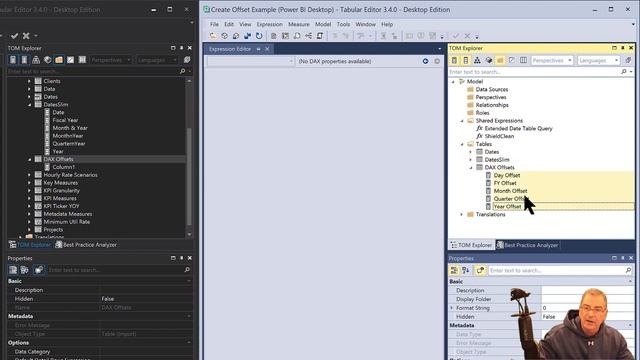Toggle display folders in right TOM Explorer

500,60
